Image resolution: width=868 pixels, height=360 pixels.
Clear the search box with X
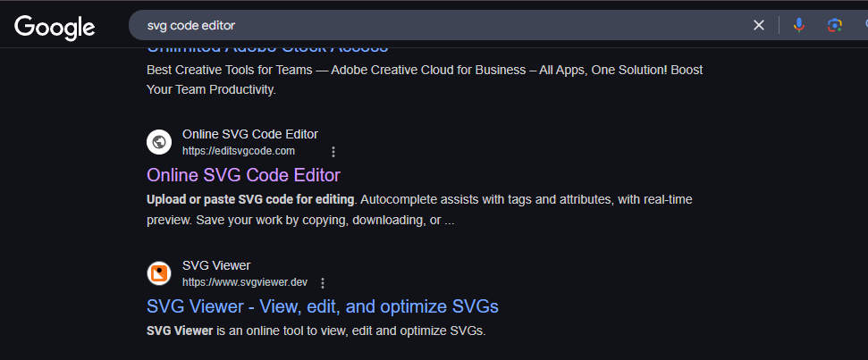[x=758, y=25]
